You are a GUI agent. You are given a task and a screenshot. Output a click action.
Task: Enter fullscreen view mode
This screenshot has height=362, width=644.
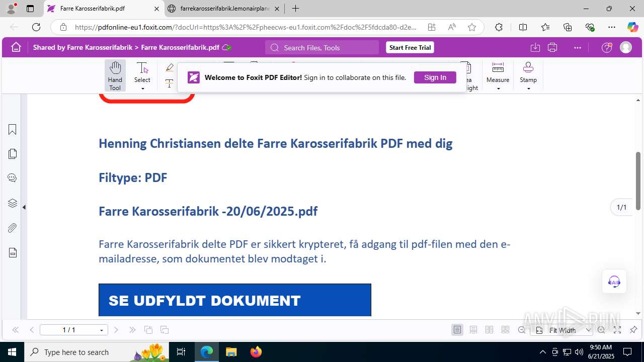[x=617, y=330]
